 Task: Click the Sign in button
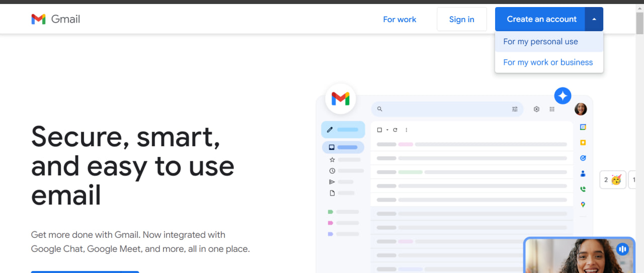click(x=461, y=19)
